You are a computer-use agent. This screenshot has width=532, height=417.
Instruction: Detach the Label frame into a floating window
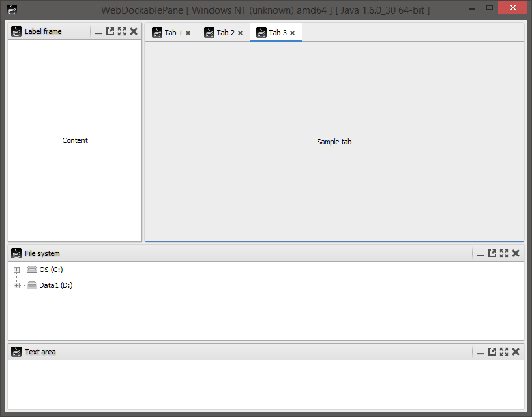[110, 31]
